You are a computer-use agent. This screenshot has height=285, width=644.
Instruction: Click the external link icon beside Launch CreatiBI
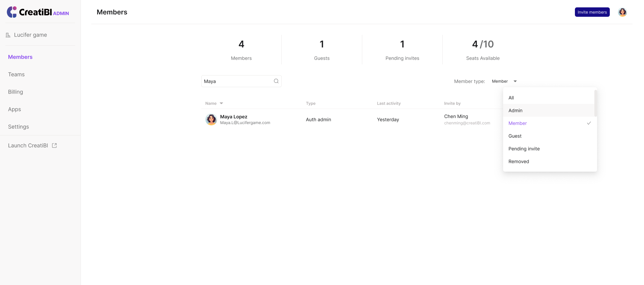click(54, 146)
